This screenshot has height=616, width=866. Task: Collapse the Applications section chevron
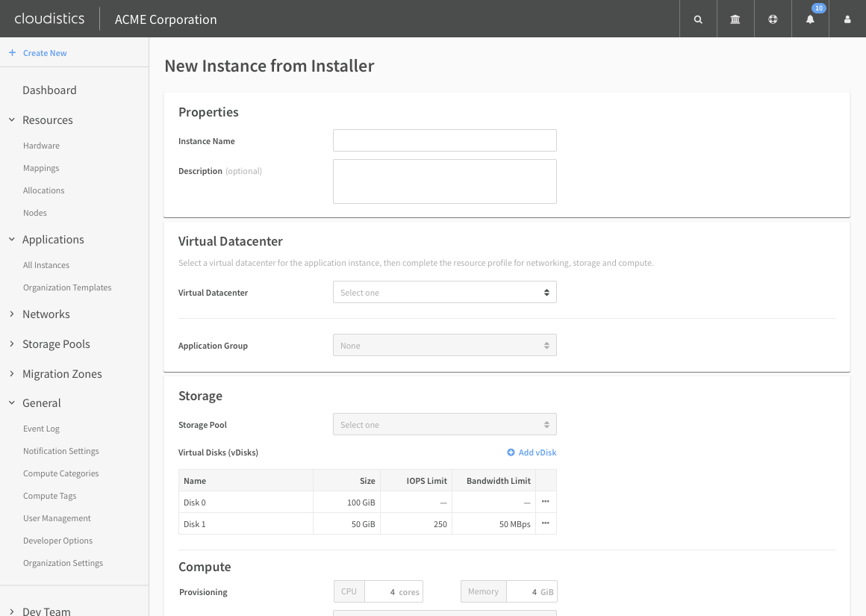click(12, 239)
